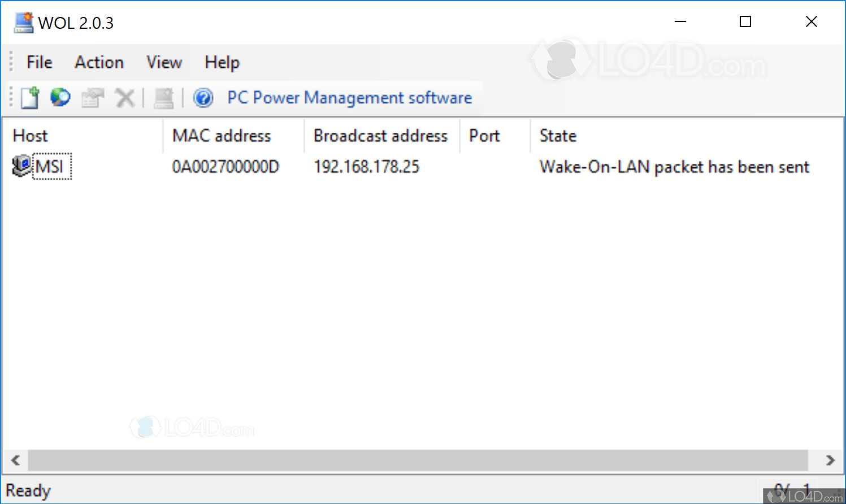Click the Ready status bar text
846x504 pixels.
point(28,490)
